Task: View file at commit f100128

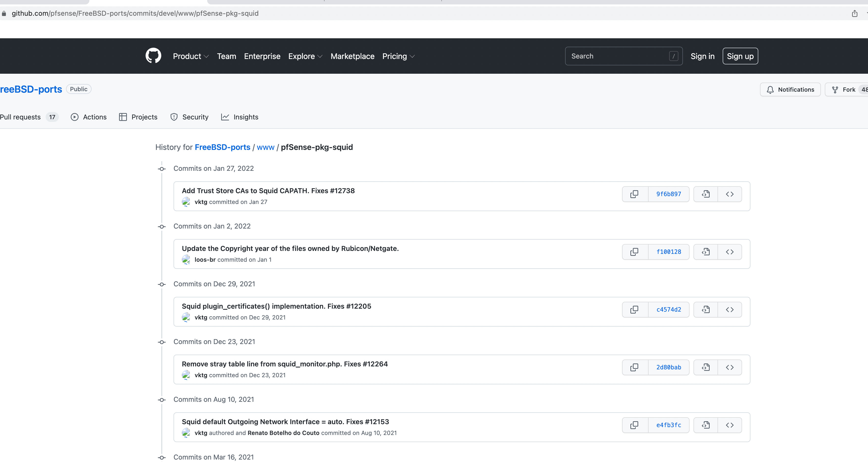Action: (x=705, y=252)
